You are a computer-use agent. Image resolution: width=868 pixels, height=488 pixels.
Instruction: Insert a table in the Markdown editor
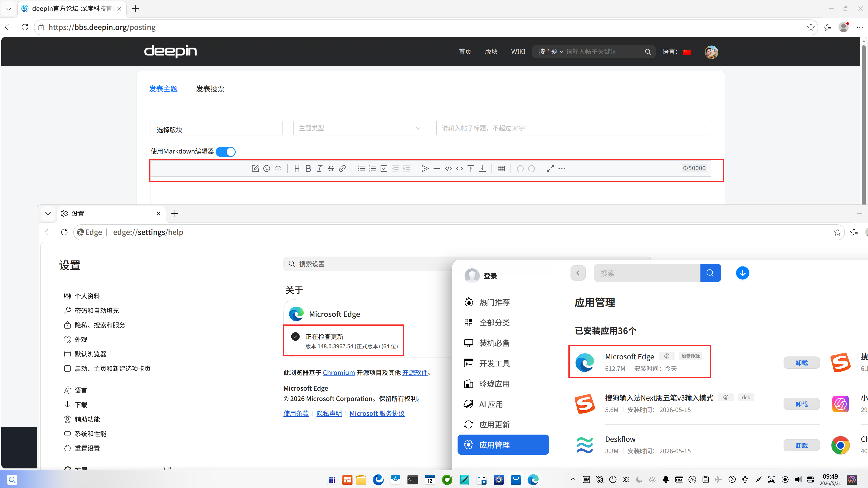(x=501, y=168)
